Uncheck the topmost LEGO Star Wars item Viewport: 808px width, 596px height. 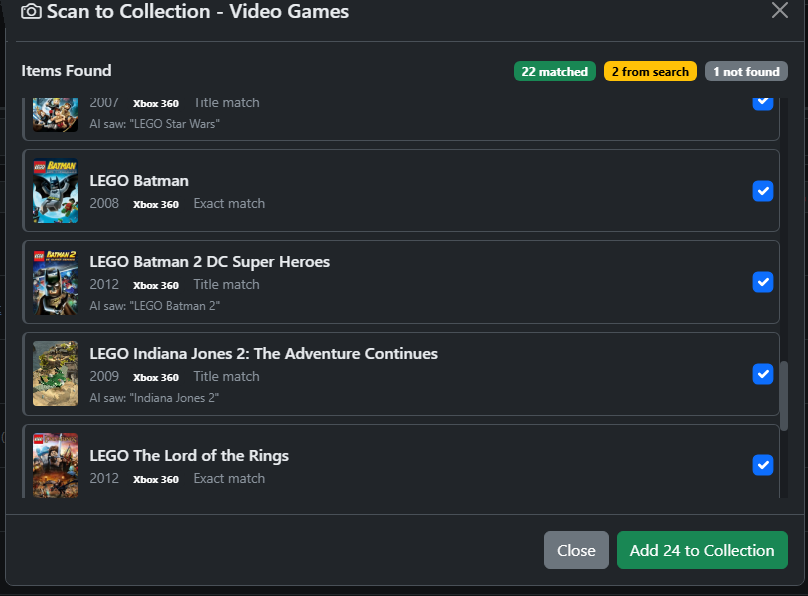tap(763, 101)
